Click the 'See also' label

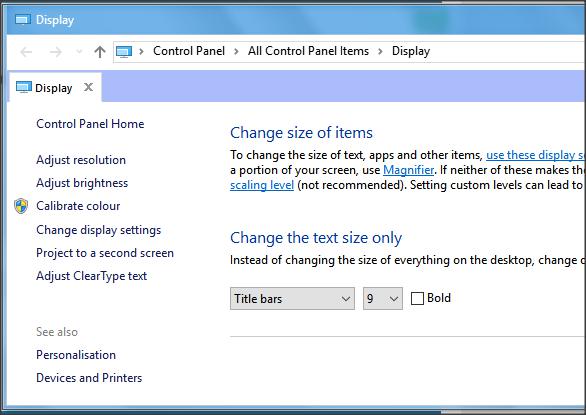tap(57, 332)
